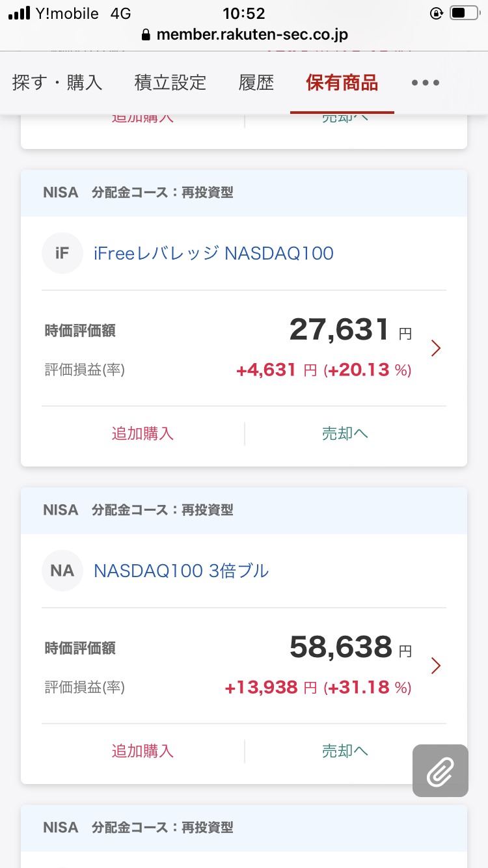Screen dimensions: 488x868
Task: Open NASDAQ100 3倍ブル fund link
Action: click(x=181, y=571)
